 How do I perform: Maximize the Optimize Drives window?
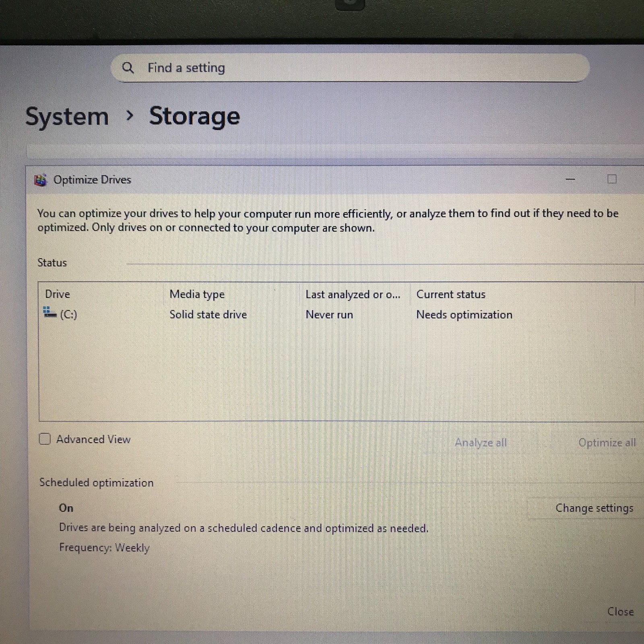point(612,179)
